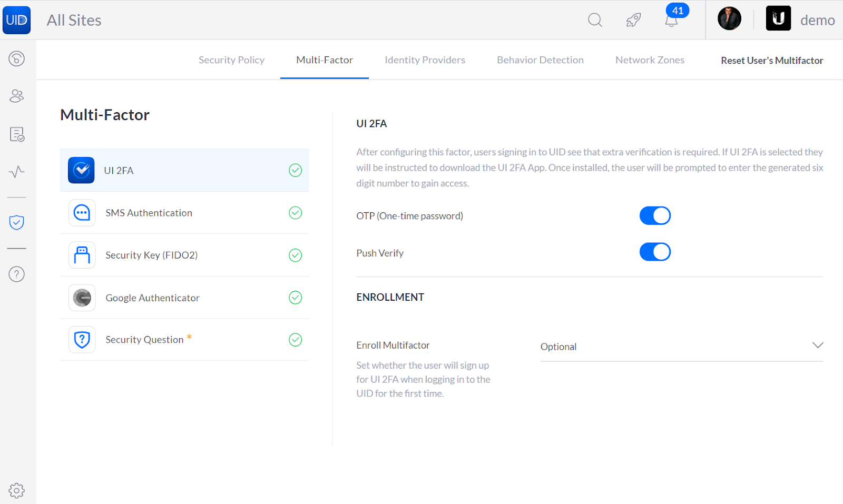Click the rocket launch icon
Screen dimensions: 843x504
click(x=633, y=20)
